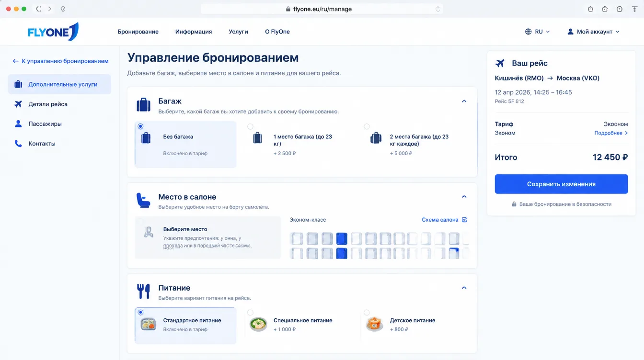Click the person icon beside Пассажиры
Image resolution: width=644 pixels, height=360 pixels.
18,124
